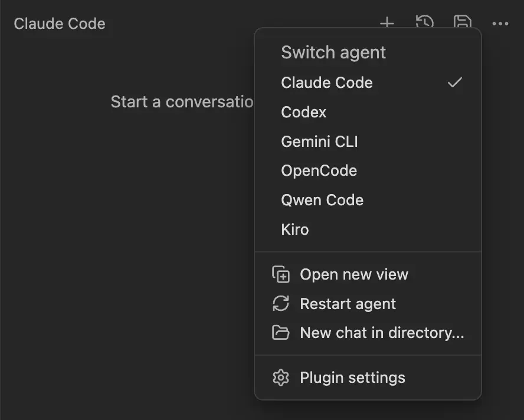This screenshot has width=524, height=420.
Task: Click the save conversation floppy icon
Action: 463,22
